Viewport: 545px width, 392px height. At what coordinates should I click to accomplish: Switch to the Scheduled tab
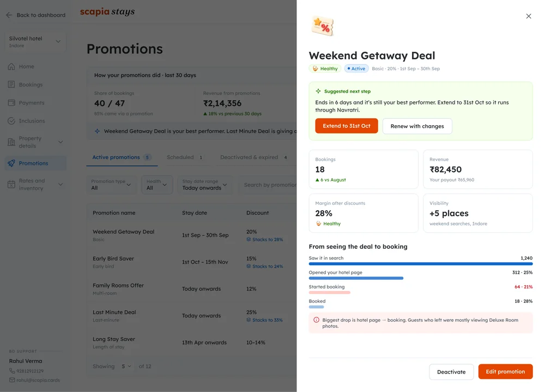[x=185, y=157]
